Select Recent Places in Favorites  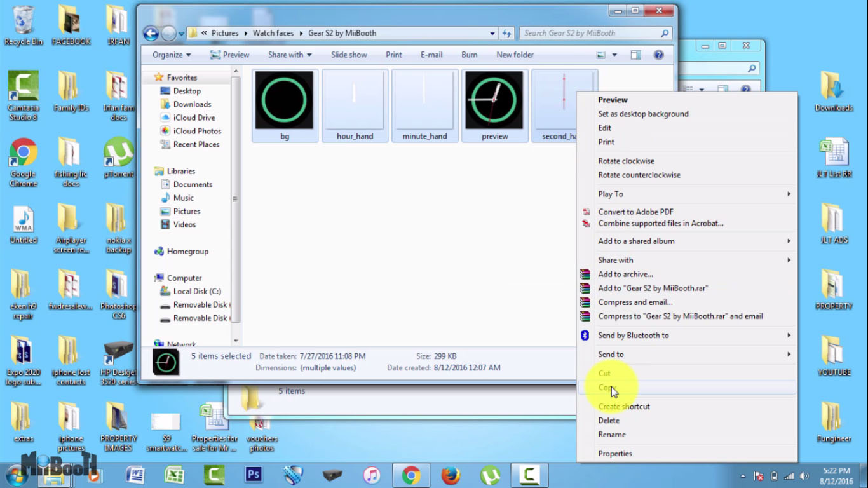click(x=196, y=144)
